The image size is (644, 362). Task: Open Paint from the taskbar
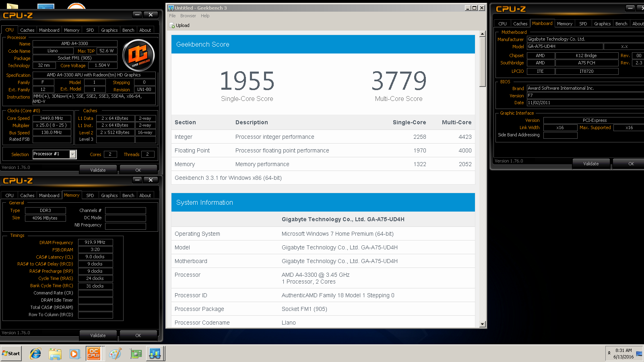[115, 354]
